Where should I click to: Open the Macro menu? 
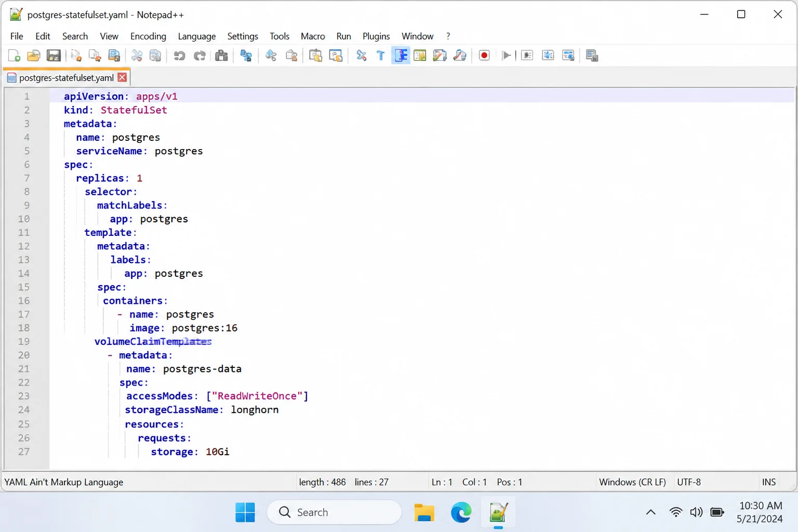click(x=313, y=36)
